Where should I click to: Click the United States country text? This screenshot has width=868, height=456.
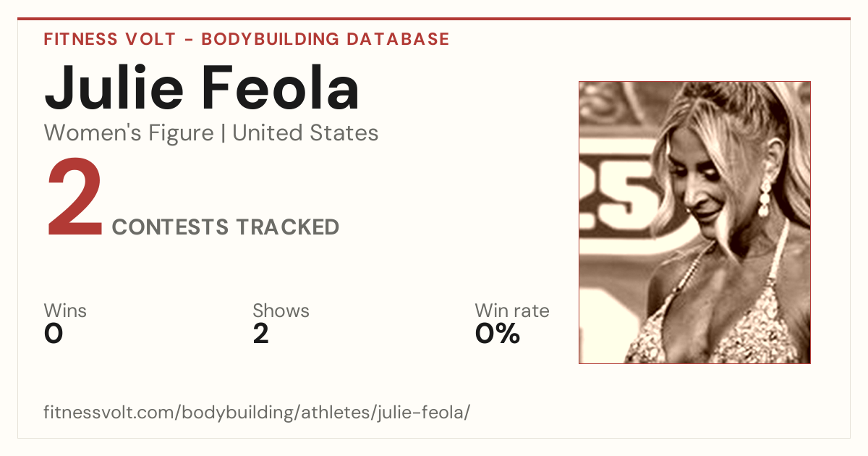305,133
